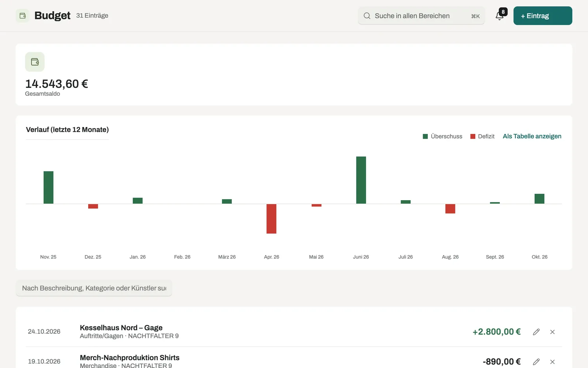Click the 14.543,60 € total balance
This screenshot has width=588, height=368.
(57, 84)
